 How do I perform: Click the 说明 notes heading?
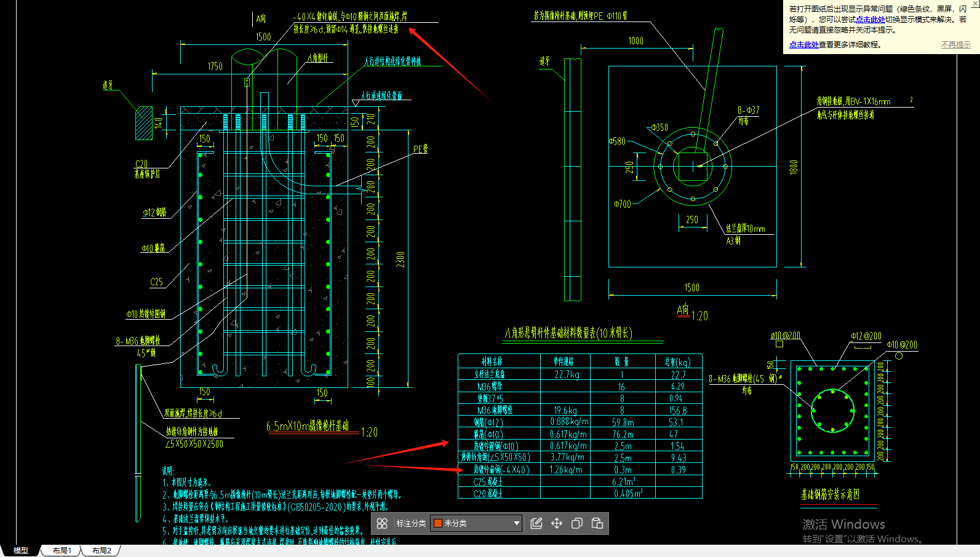point(169,471)
